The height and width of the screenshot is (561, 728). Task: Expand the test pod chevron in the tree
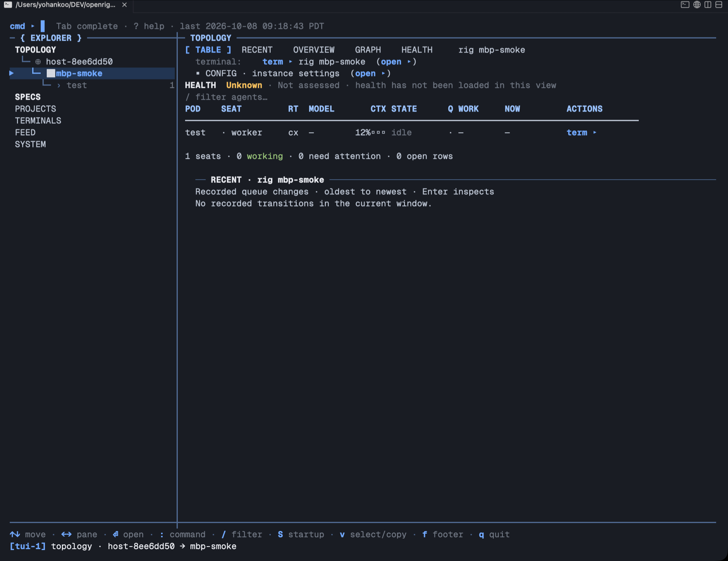coord(59,85)
